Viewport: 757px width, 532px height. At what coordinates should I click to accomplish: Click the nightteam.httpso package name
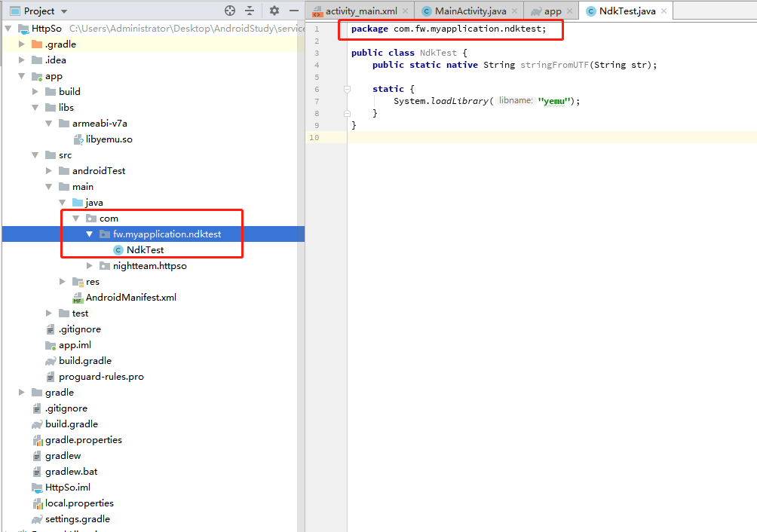149,266
